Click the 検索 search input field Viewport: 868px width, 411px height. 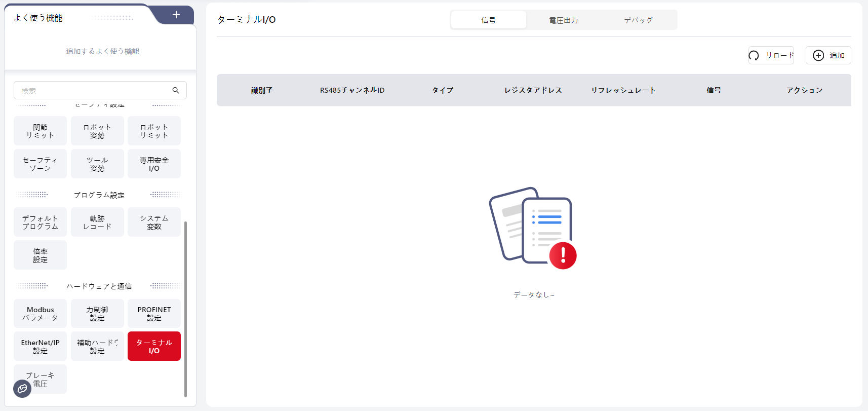pyautogui.click(x=94, y=91)
